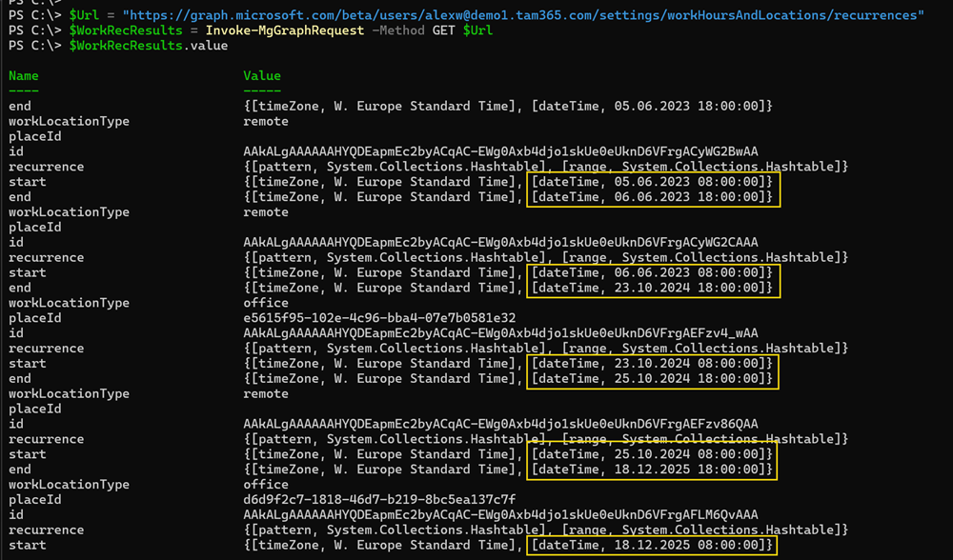Click the Value column header
Screen dimensions: 953x560
pyautogui.click(x=262, y=76)
